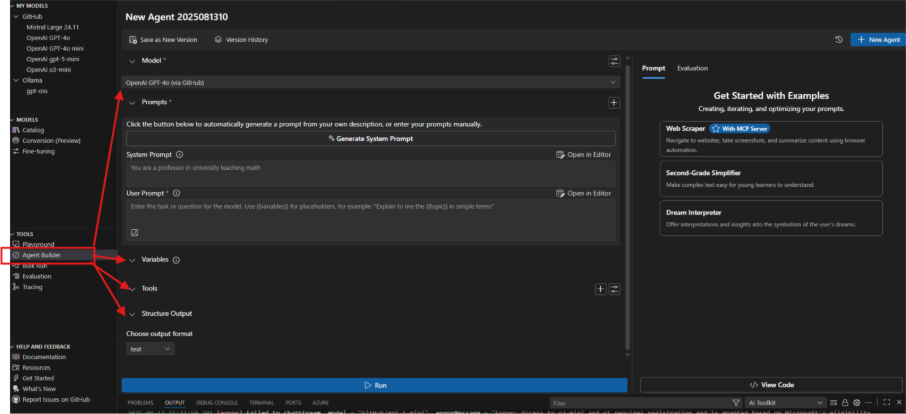Open the output format dropdown showing text
This screenshot has height=414, width=906.
click(150, 349)
